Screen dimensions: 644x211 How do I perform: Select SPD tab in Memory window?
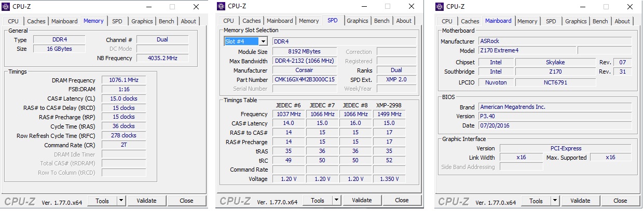tap(117, 21)
